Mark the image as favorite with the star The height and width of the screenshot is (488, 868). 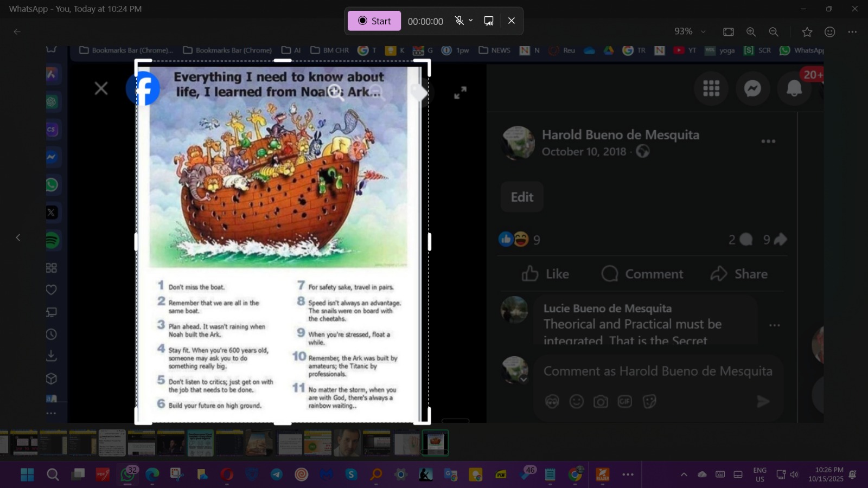[807, 32]
